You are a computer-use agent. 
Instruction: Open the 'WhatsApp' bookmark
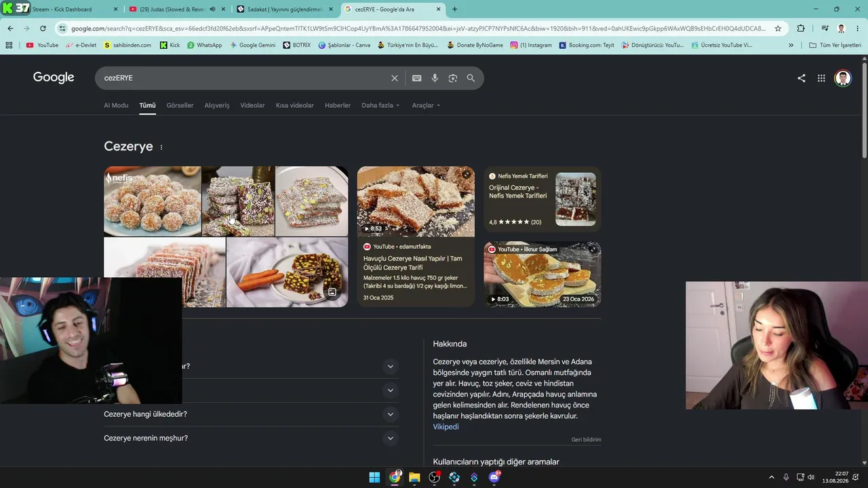tap(204, 45)
